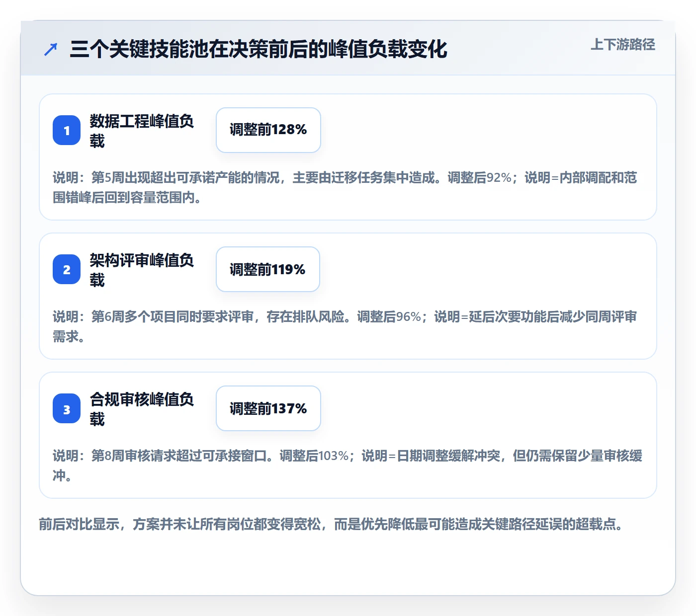Select the number 3 badge for 合规审核
The width and height of the screenshot is (696, 616).
pos(67,408)
